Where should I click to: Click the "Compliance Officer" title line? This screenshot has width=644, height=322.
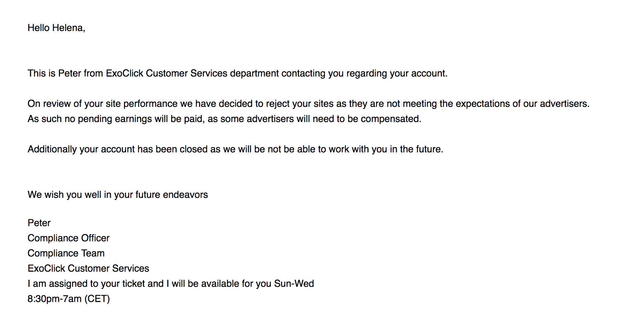click(x=69, y=238)
